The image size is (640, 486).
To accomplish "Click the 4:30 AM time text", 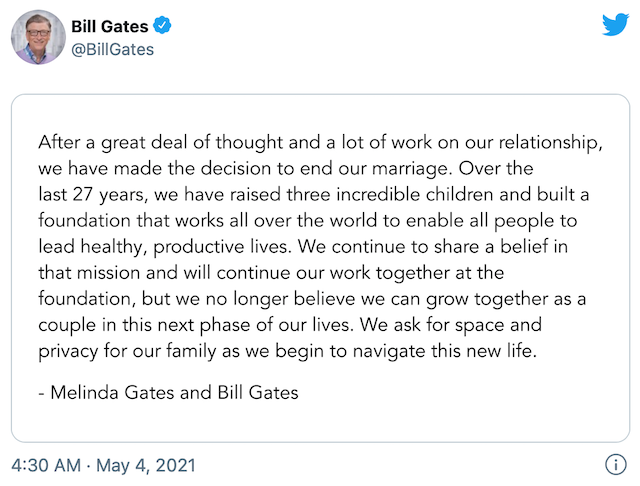I will tap(46, 465).
